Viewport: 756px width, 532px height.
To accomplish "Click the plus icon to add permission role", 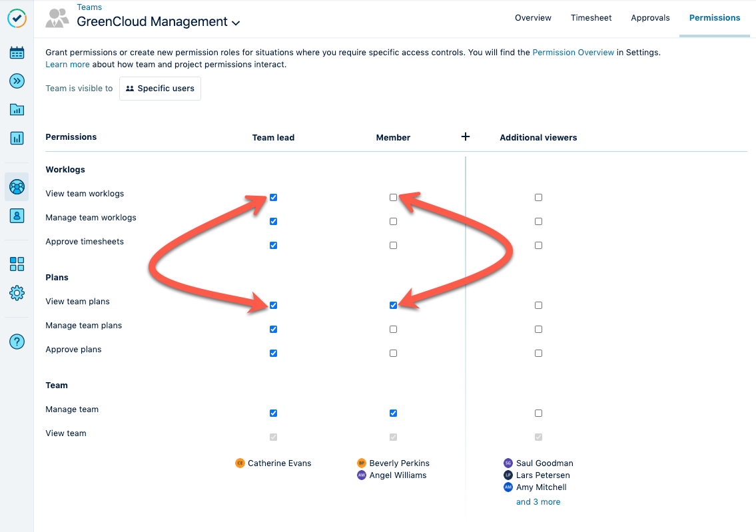I will tap(466, 136).
